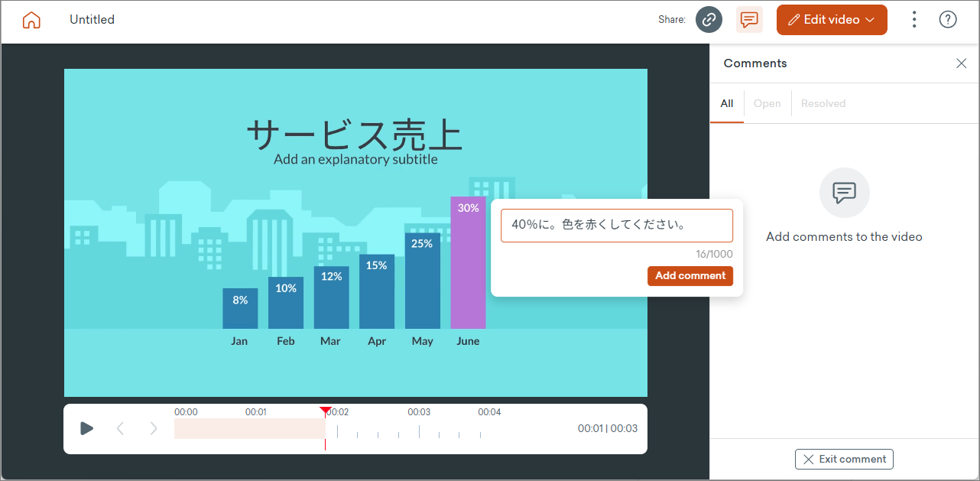Go to the next scene arrow
Screen dimensions: 980x481
coord(154,428)
